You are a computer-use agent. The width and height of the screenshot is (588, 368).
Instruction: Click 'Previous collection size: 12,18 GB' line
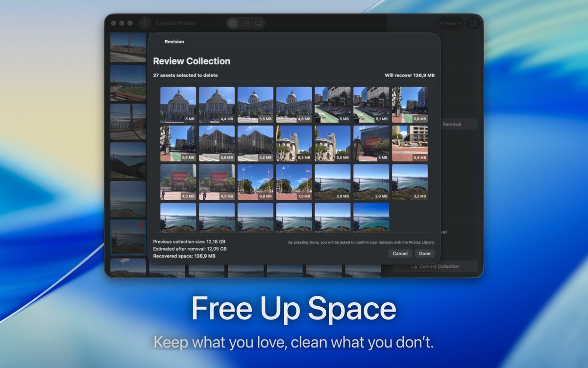[x=189, y=242]
